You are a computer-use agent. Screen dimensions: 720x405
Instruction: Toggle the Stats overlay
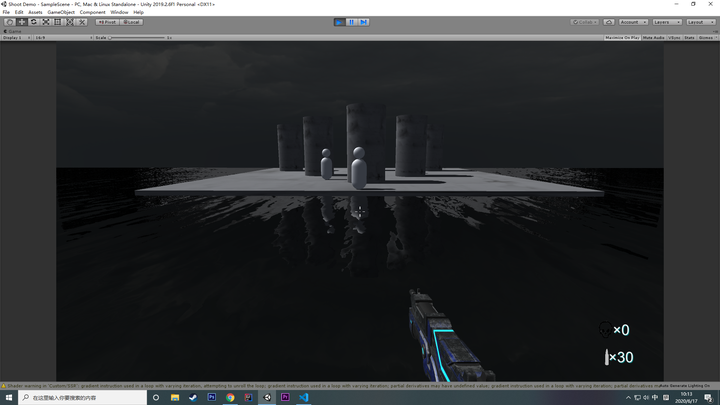pos(689,38)
